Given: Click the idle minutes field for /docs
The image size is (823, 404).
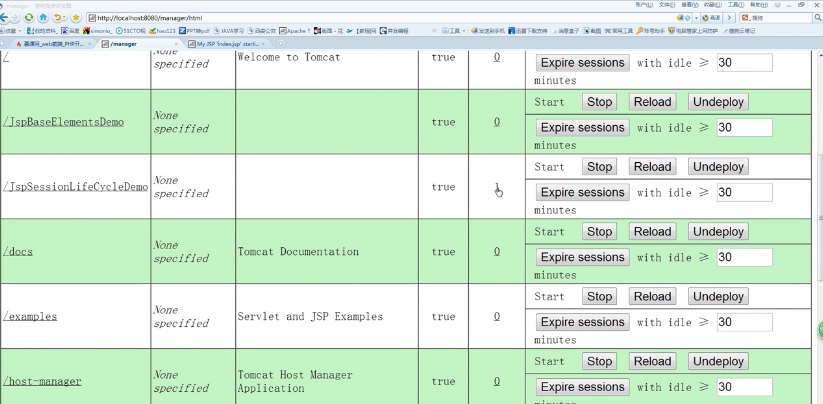Looking at the screenshot, I should point(744,257).
